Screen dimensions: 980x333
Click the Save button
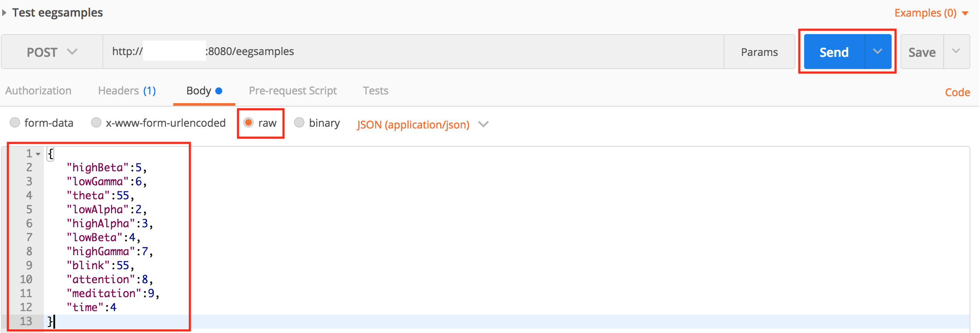[x=922, y=51]
